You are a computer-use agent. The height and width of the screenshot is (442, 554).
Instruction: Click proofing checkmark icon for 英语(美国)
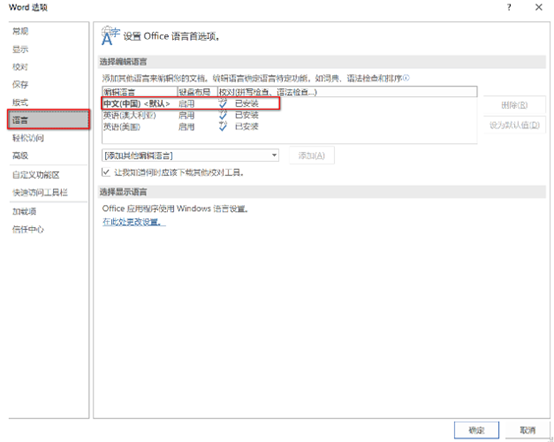pos(223,126)
